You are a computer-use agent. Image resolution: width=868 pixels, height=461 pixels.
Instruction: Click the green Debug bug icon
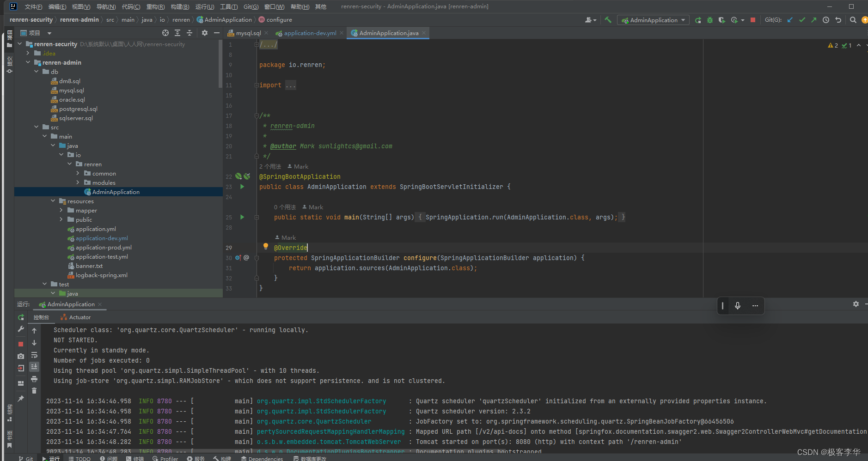pos(710,20)
